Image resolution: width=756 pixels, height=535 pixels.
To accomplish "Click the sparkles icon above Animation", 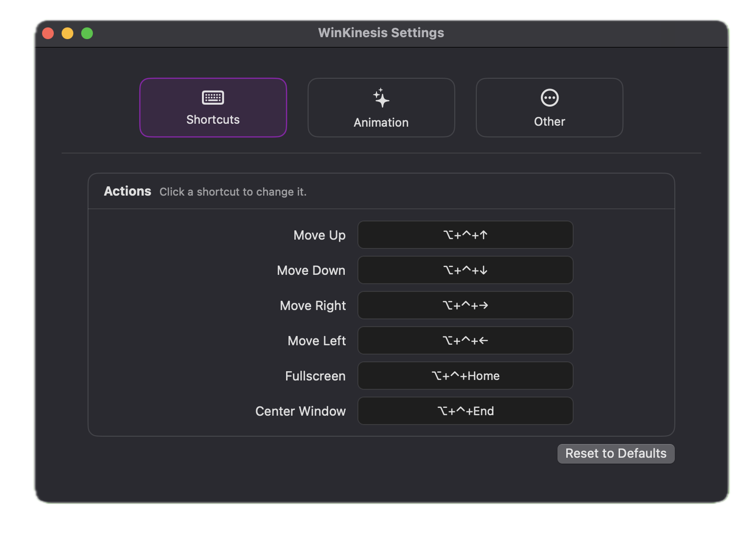I will pos(381,98).
